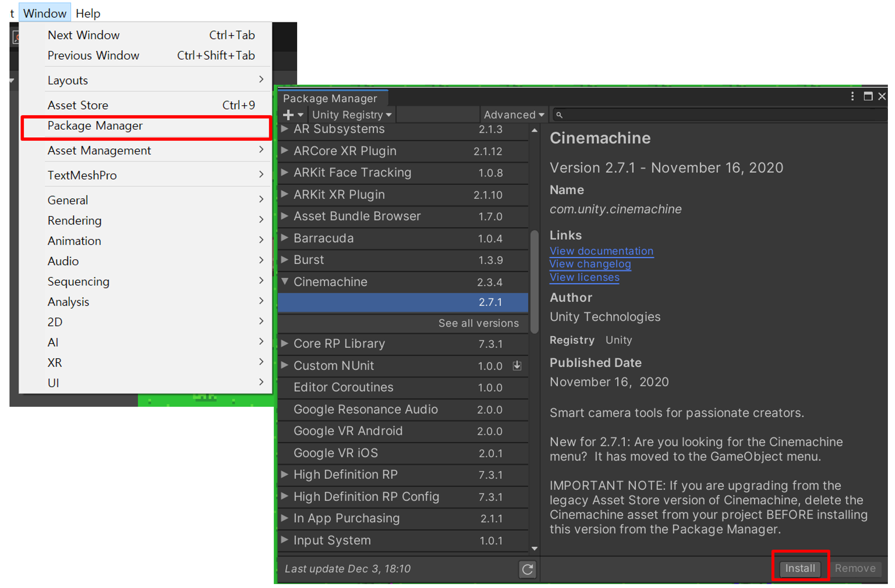Click the package list scroll-down arrow
Image resolution: width=895 pixels, height=588 pixels.
tap(535, 548)
